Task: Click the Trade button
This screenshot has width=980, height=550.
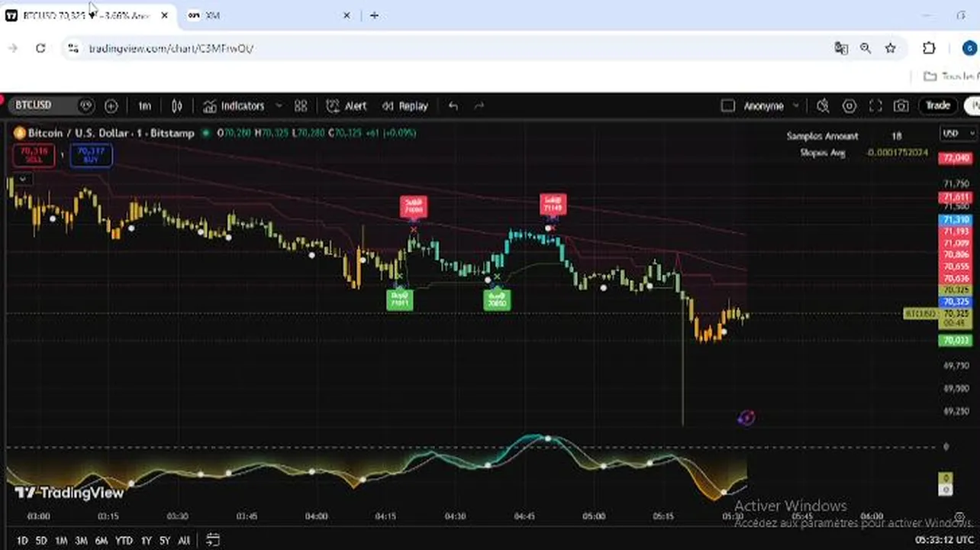Action: click(x=938, y=105)
